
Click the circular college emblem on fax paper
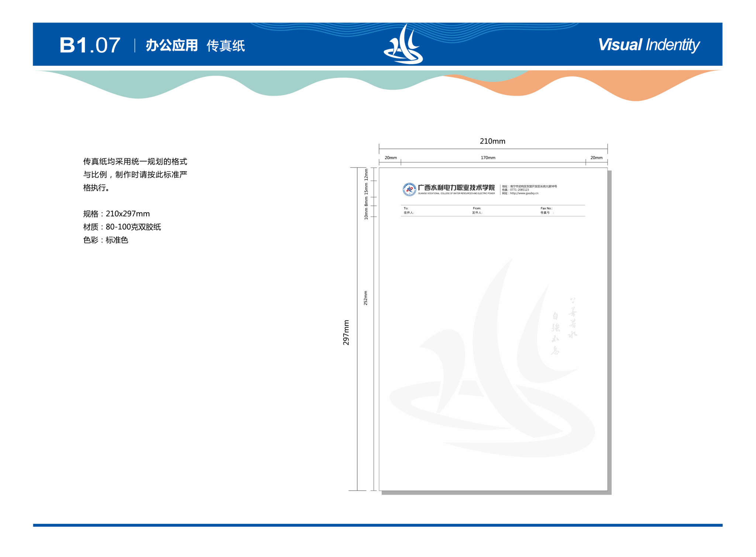click(x=409, y=189)
